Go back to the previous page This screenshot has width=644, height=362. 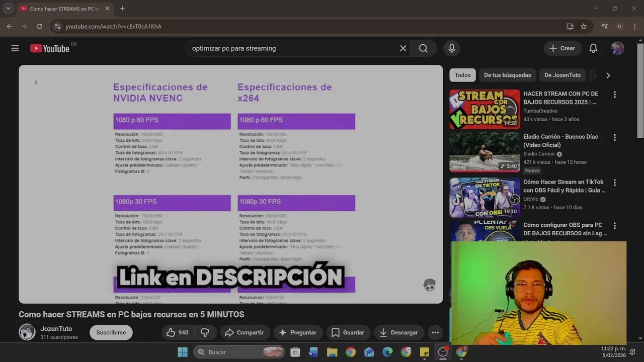(x=9, y=26)
